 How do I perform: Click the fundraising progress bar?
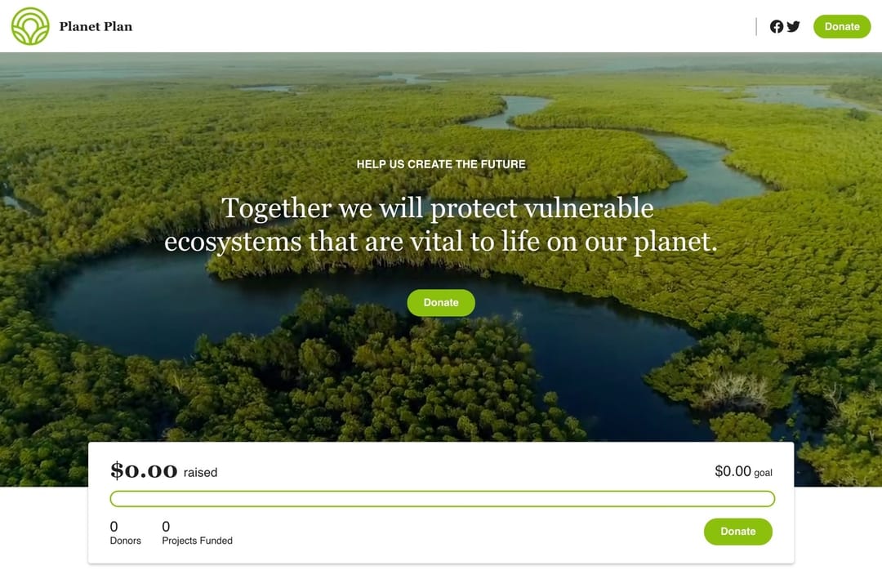(x=442, y=498)
